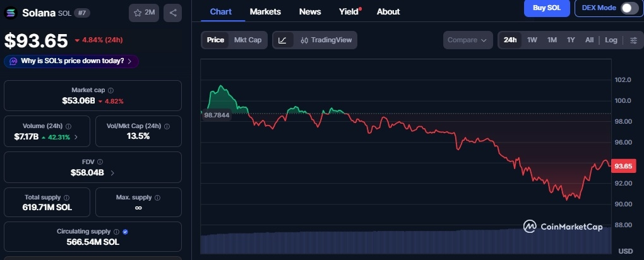Viewport: 644px width, 260px height.
Task: Open Circulating supply info icon
Action: (x=117, y=232)
